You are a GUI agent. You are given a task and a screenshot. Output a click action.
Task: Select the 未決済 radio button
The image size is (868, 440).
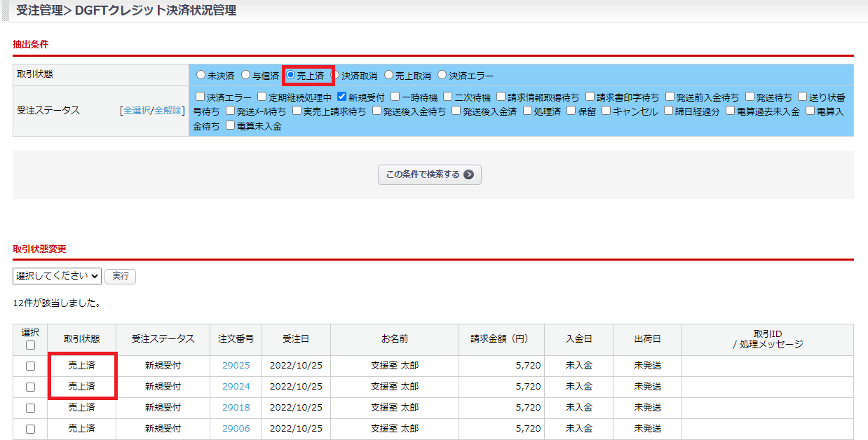tap(201, 75)
